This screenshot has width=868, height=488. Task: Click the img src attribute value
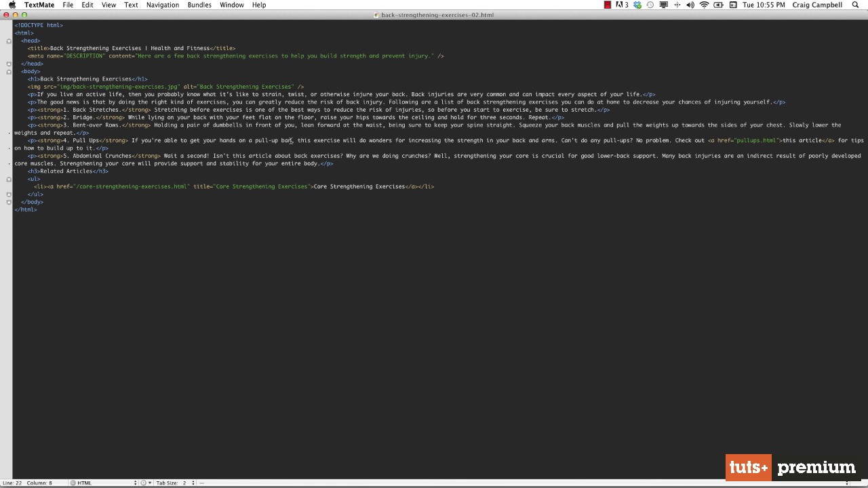click(x=118, y=87)
